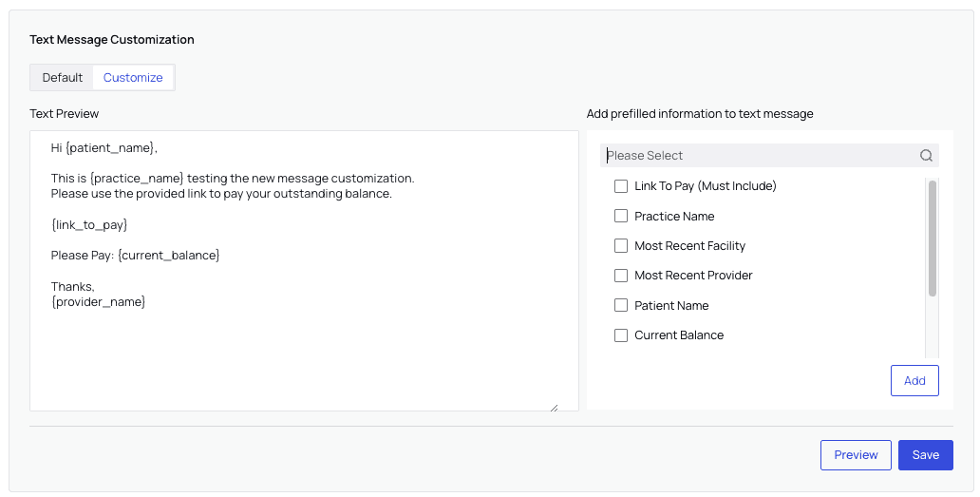This screenshot has width=980, height=497.
Task: Click the prefilled options list scrollbar
Action: (x=932, y=238)
